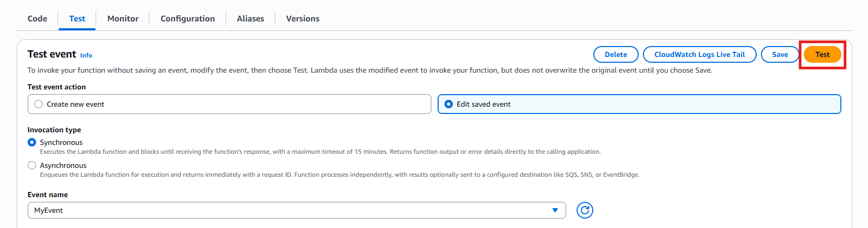Select the Test tab

pos(77,18)
